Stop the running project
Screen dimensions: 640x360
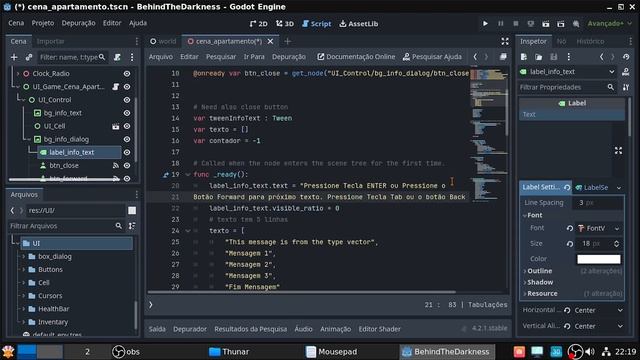(x=516, y=24)
